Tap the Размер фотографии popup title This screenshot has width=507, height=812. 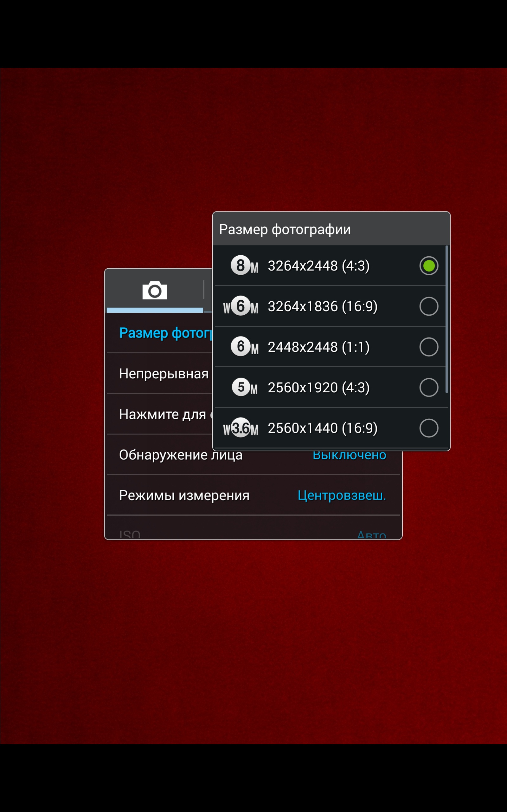tap(285, 230)
